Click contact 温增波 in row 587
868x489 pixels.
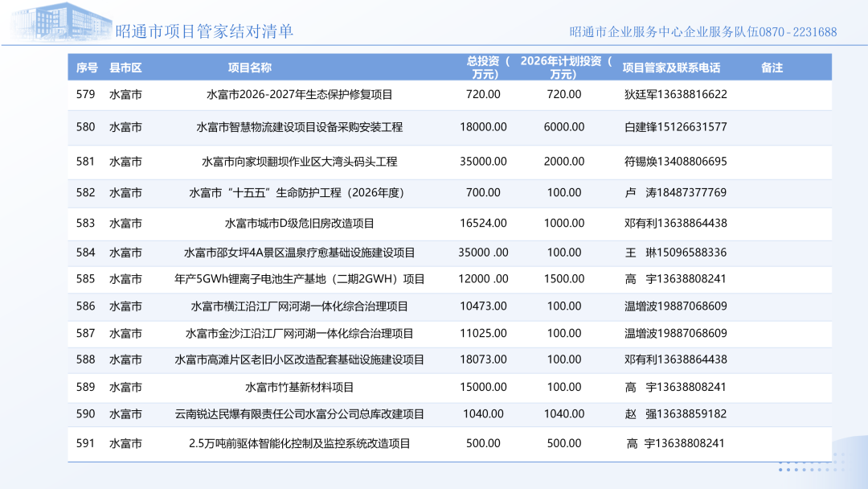675,334
